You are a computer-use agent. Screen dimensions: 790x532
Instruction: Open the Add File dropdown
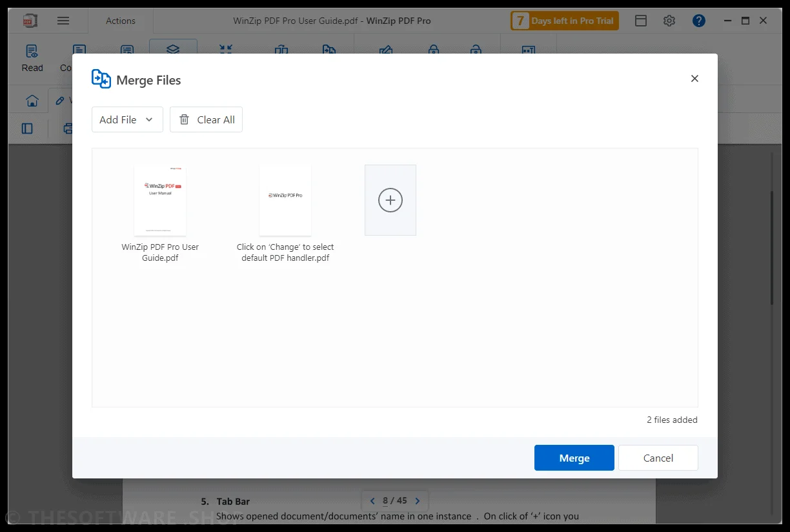[x=127, y=119]
